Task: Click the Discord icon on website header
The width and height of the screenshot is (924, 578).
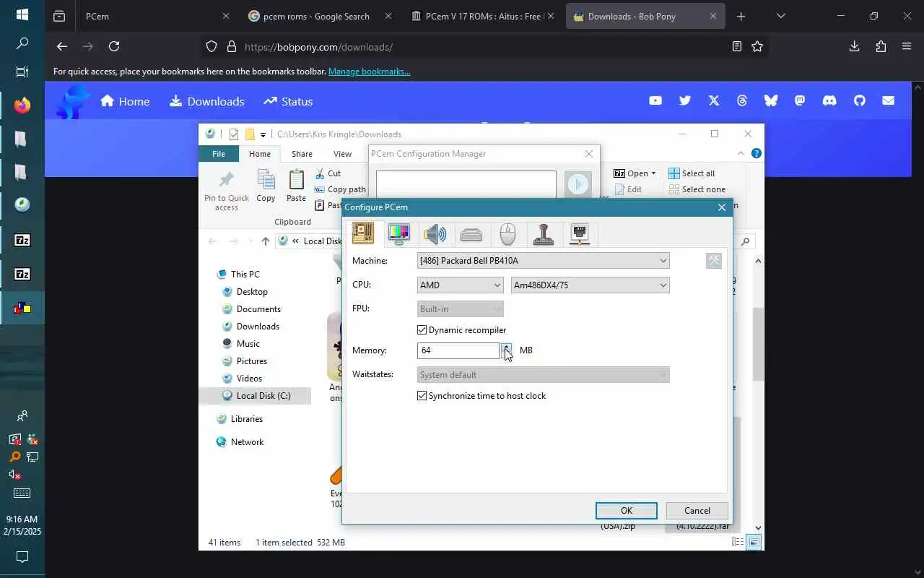Action: (x=829, y=101)
